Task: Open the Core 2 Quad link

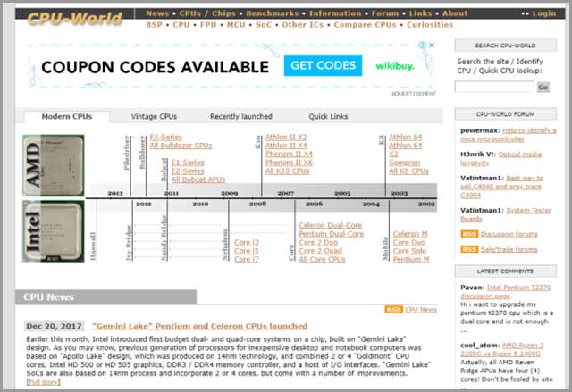Action: [320, 251]
